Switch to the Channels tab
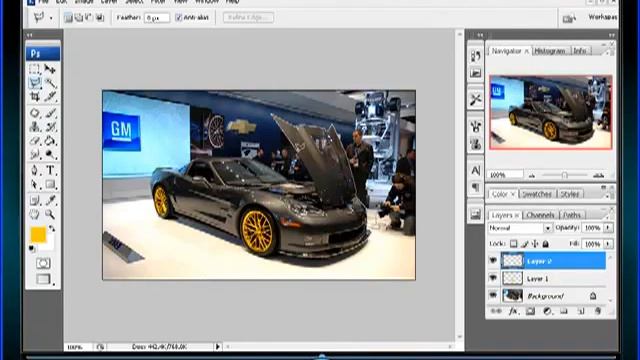This screenshot has height=360, width=640. pos(540,215)
